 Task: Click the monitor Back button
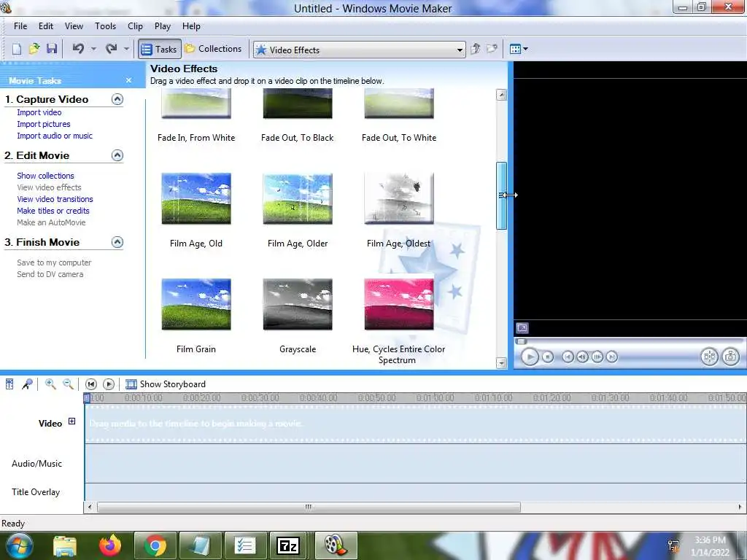(x=568, y=357)
